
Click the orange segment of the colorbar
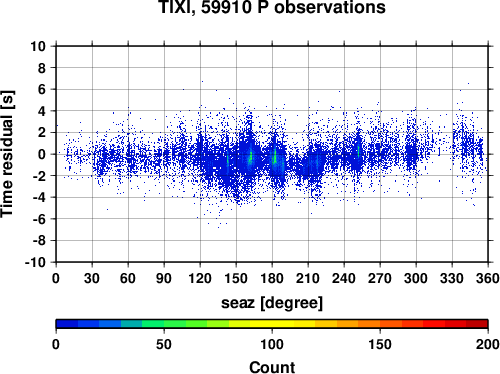click(x=369, y=324)
